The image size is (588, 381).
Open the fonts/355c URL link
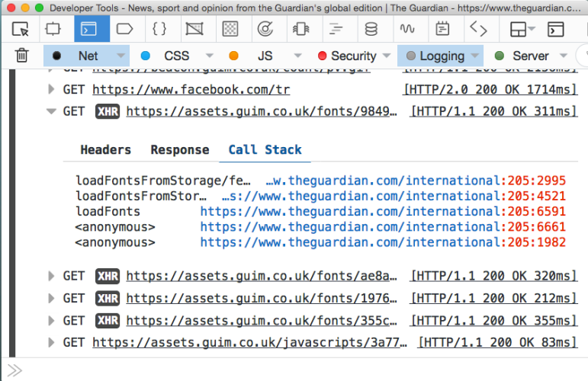coord(262,321)
